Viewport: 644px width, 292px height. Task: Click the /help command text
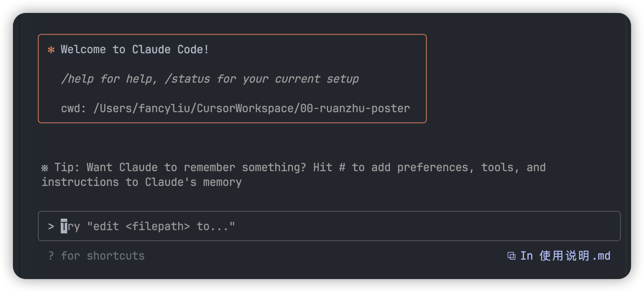77,79
